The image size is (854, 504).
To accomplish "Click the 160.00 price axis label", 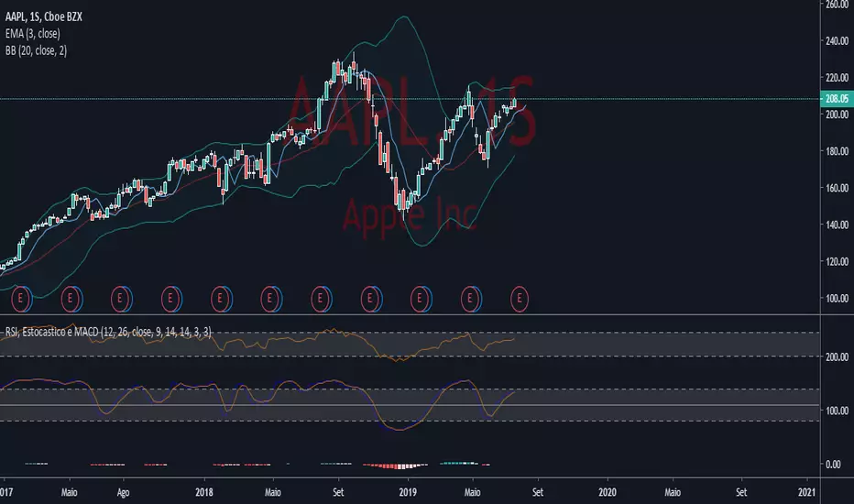I will coord(837,188).
